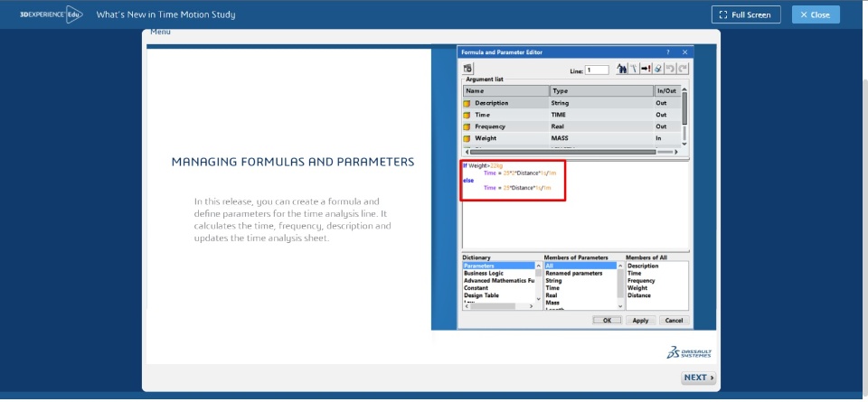Click the yellow cube icon beside Weight
This screenshot has height=402, width=868.
coord(467,138)
